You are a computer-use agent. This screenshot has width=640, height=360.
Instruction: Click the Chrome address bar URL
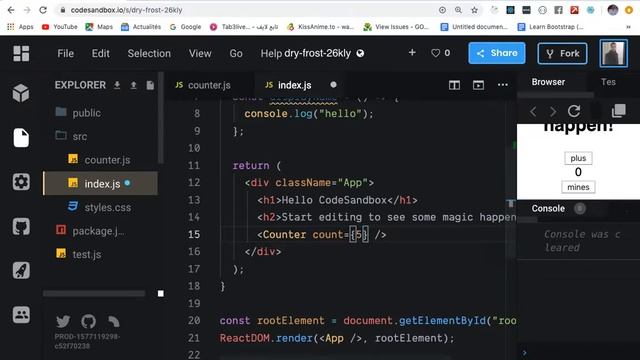(x=127, y=10)
